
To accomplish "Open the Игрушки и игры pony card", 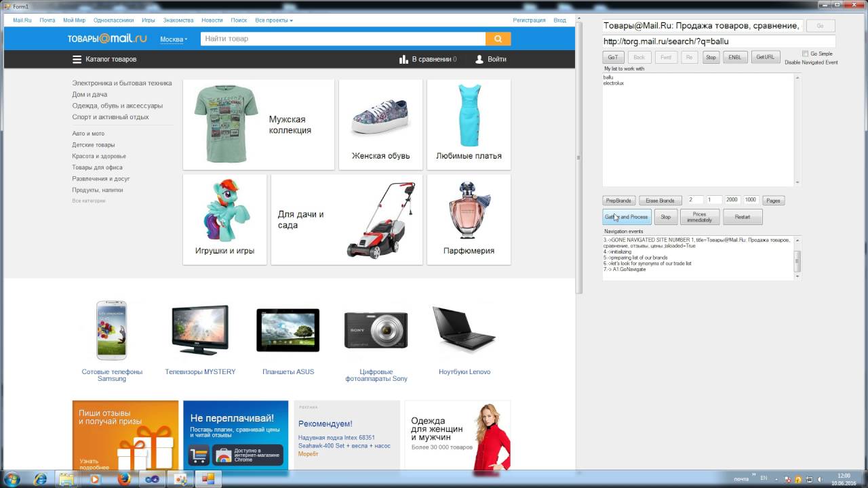I will [224, 220].
